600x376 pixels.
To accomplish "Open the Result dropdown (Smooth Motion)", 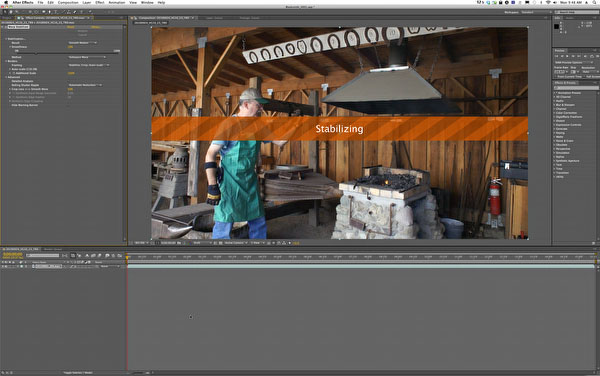I will coord(82,42).
